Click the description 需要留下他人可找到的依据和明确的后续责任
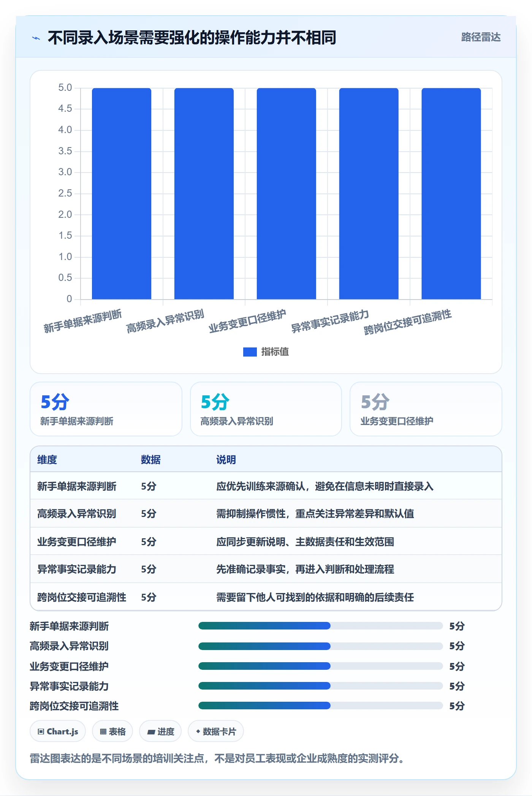532x796 pixels. pos(315,597)
